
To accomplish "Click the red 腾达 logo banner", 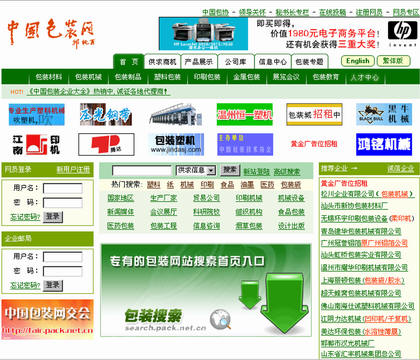I will pos(106,144).
